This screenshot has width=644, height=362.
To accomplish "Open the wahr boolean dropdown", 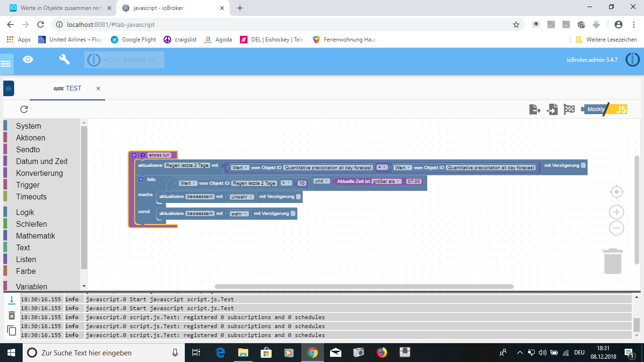I will point(239,214).
